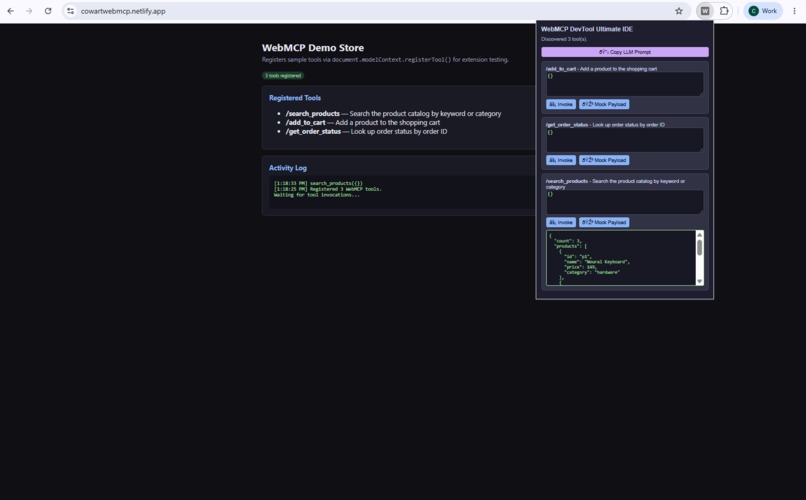Viewport: 806px width, 500px height.
Task: Click the 'Waiting for tool invocations...' log line
Action: 317,195
